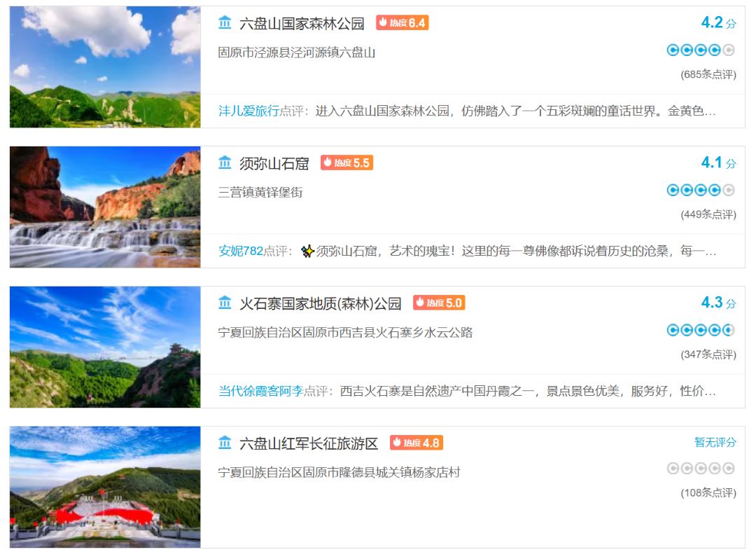Click the landmark icon beside 六盘山红军长征旅游区
The height and width of the screenshot is (552, 756).
(x=225, y=443)
